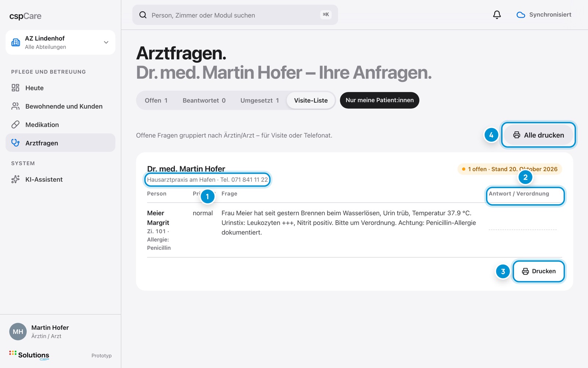Open Medikation in the sidebar

(x=60, y=124)
